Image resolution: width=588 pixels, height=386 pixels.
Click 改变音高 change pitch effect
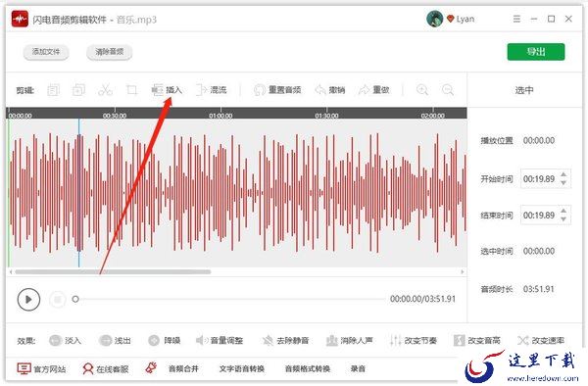click(477, 340)
